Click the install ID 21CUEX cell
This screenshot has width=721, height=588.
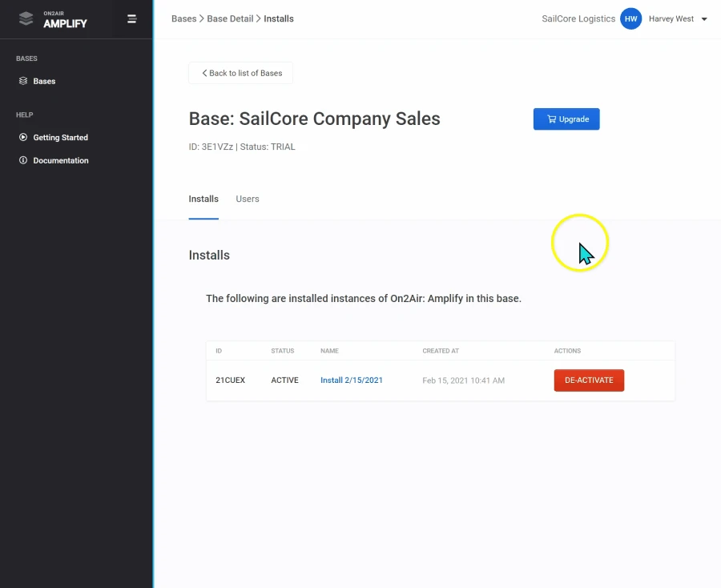pyautogui.click(x=231, y=381)
